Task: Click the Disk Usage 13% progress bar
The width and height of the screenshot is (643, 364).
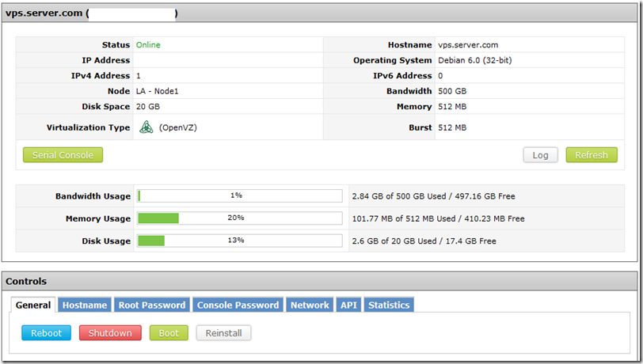Action: [x=240, y=241]
